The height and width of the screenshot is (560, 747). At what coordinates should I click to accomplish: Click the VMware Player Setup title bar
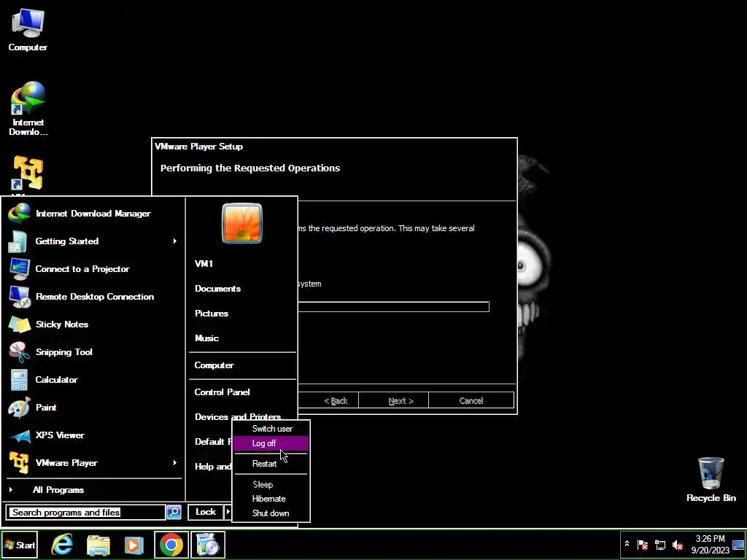(334, 146)
